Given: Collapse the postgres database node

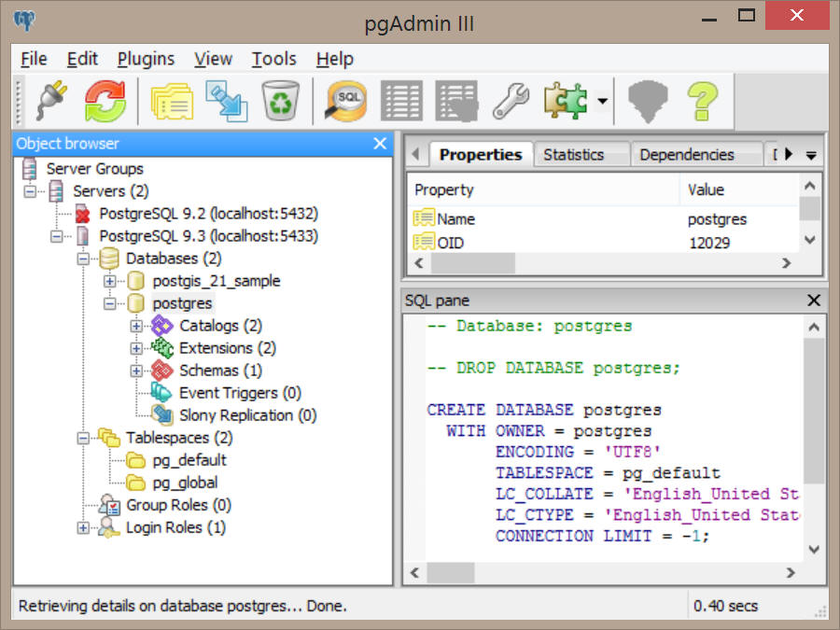Looking at the screenshot, I should pyautogui.click(x=110, y=303).
